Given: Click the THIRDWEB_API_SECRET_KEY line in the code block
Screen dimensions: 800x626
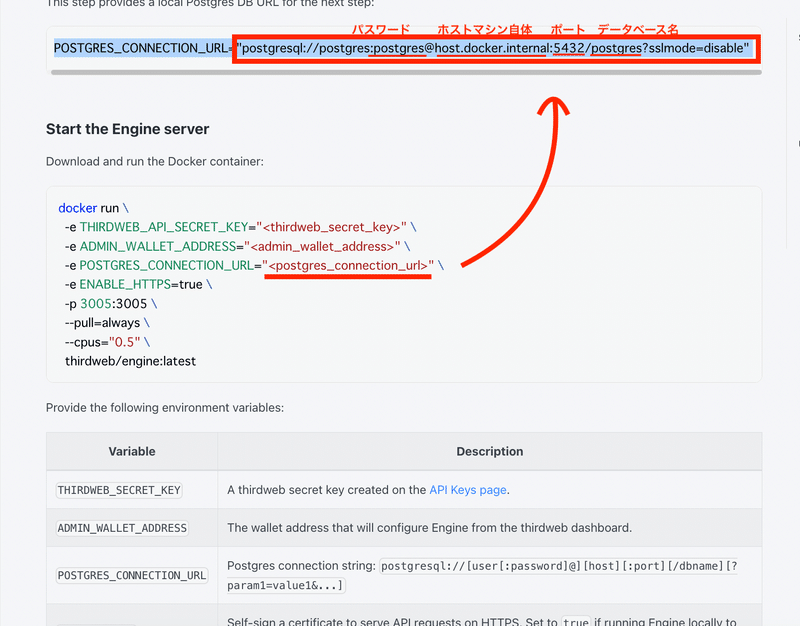Looking at the screenshot, I should coord(240,227).
